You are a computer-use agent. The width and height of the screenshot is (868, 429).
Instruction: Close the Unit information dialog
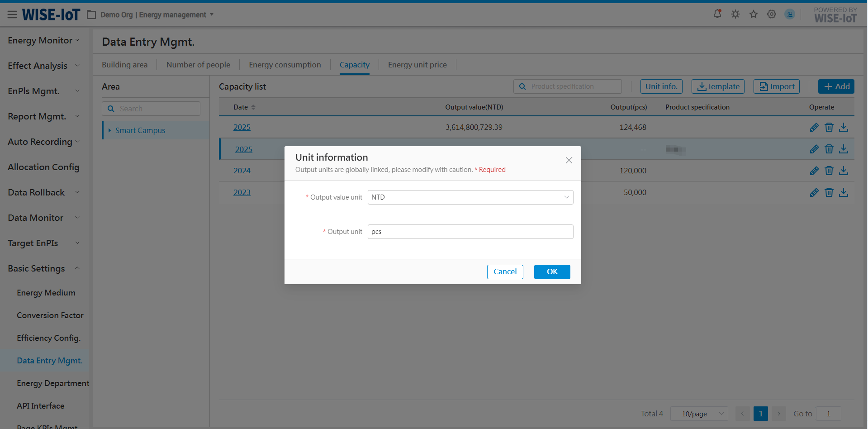[569, 160]
